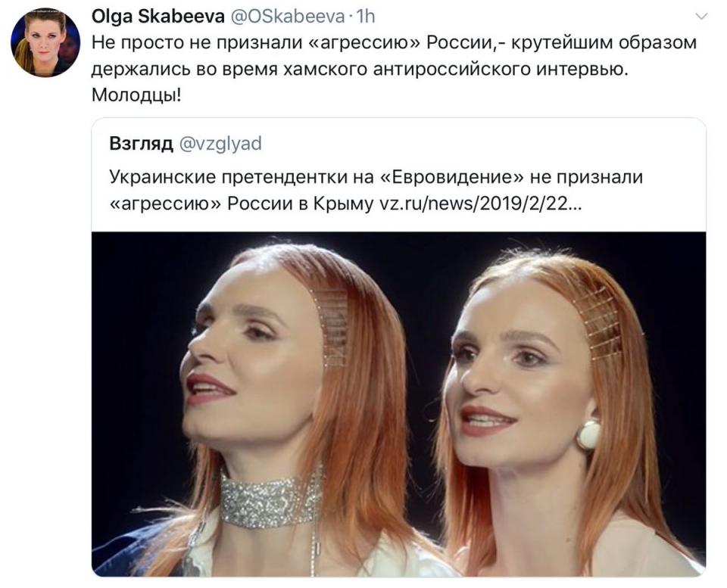Click the white round earring in the image
The width and height of the screenshot is (727, 588).
click(x=589, y=433)
